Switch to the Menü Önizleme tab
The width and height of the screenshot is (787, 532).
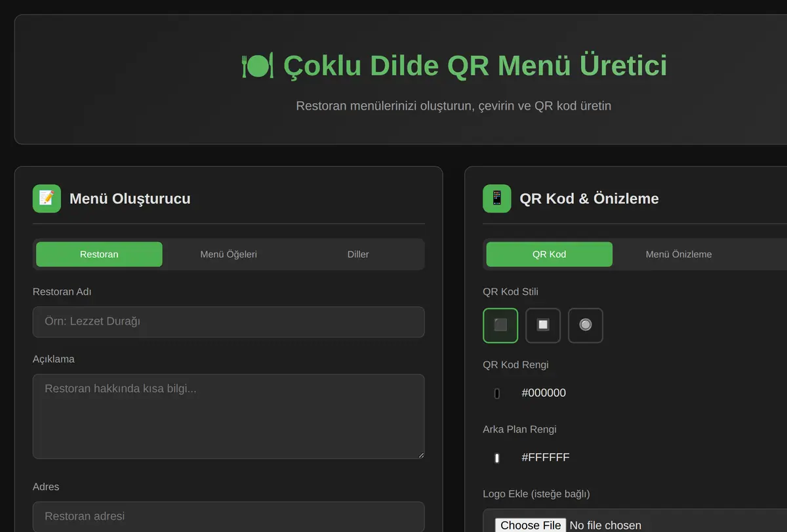point(679,255)
